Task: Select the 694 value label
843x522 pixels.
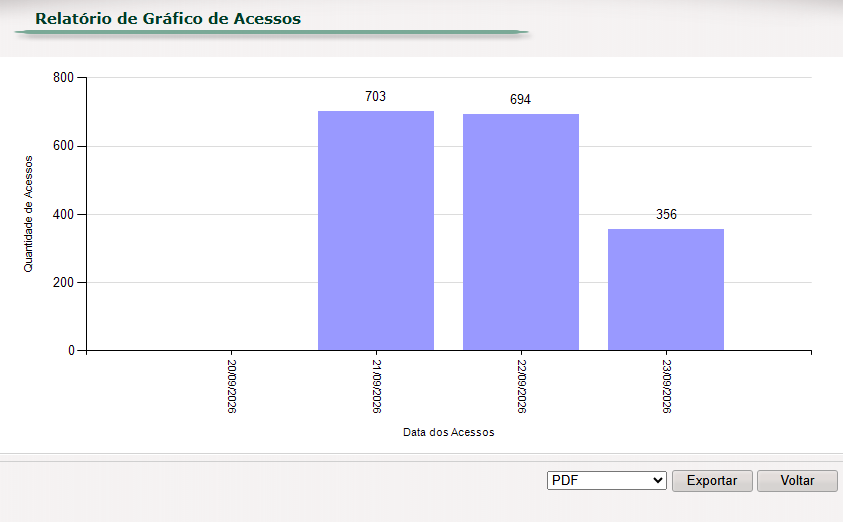Action: point(520,99)
